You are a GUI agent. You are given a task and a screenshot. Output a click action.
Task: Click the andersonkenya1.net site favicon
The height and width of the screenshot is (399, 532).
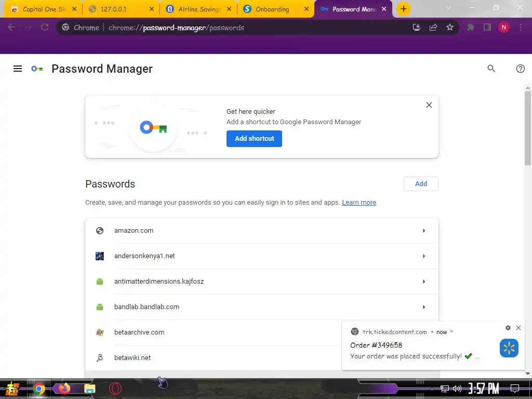pyautogui.click(x=99, y=256)
